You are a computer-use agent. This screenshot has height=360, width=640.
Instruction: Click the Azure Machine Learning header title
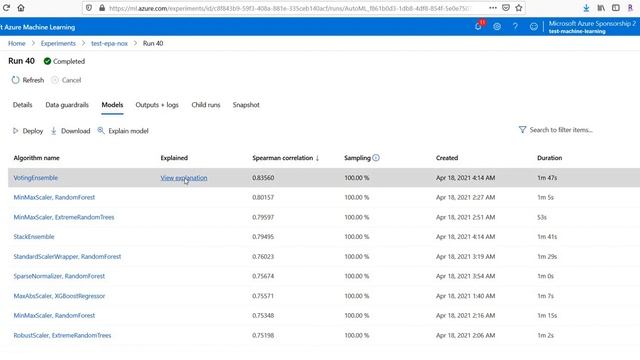(x=39, y=27)
